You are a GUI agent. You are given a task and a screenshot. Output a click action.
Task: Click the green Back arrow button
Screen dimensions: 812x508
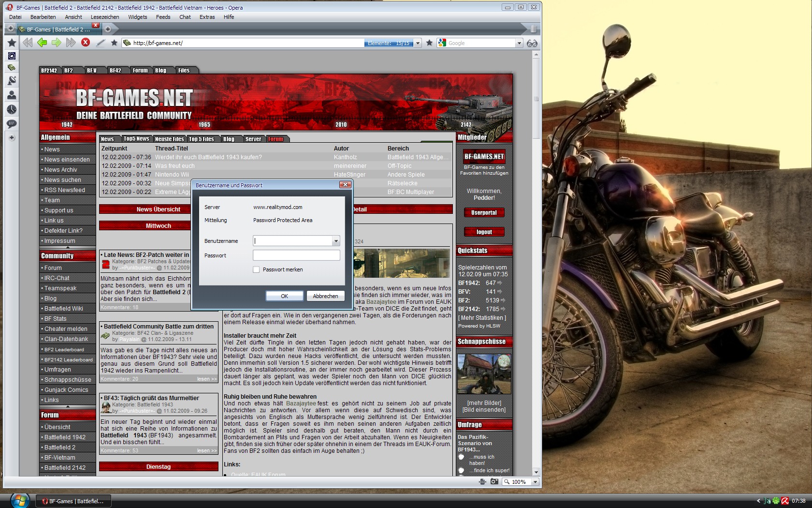tap(42, 43)
